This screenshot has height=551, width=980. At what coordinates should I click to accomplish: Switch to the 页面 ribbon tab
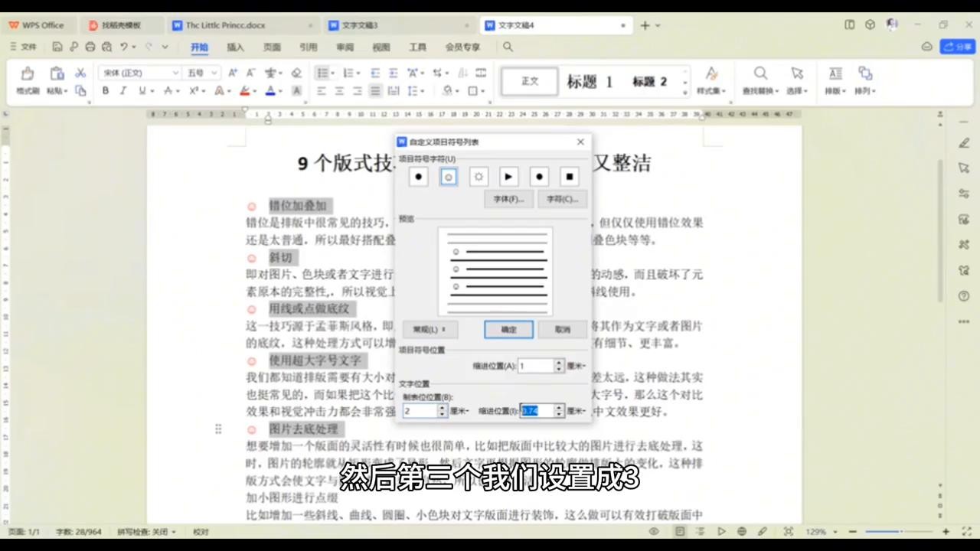[272, 47]
